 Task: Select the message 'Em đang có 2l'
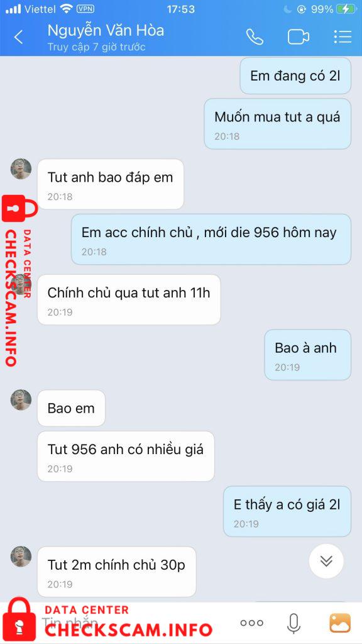point(295,76)
